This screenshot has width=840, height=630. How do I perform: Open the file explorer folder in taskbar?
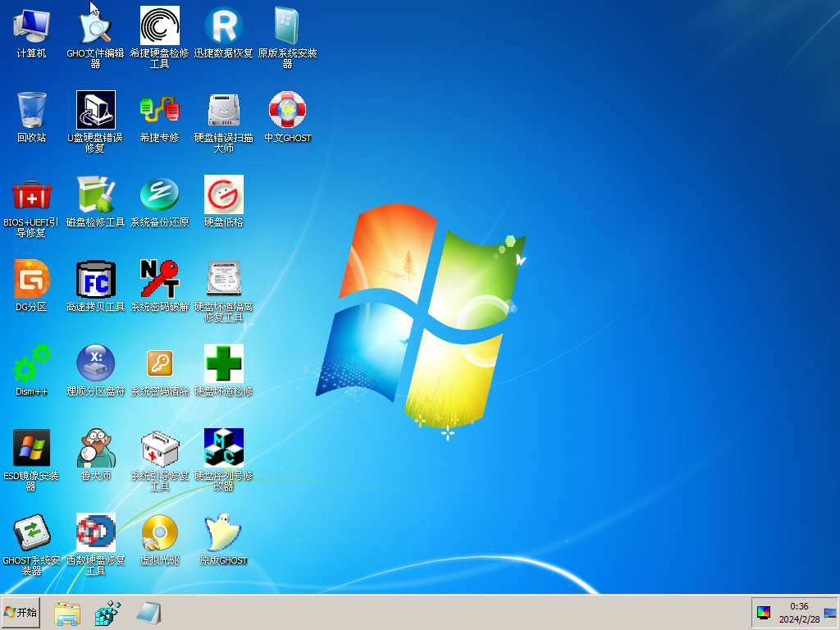click(x=67, y=613)
